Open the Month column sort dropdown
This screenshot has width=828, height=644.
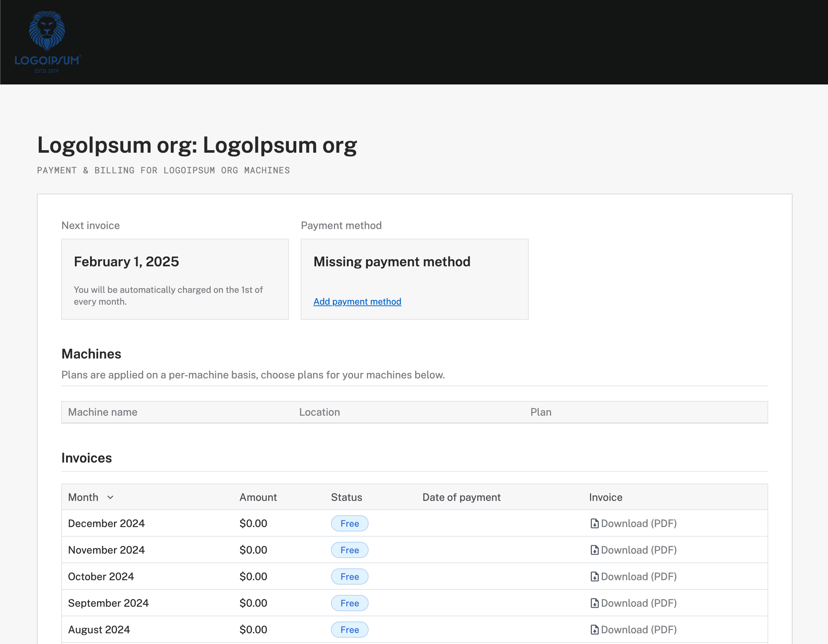(x=110, y=497)
